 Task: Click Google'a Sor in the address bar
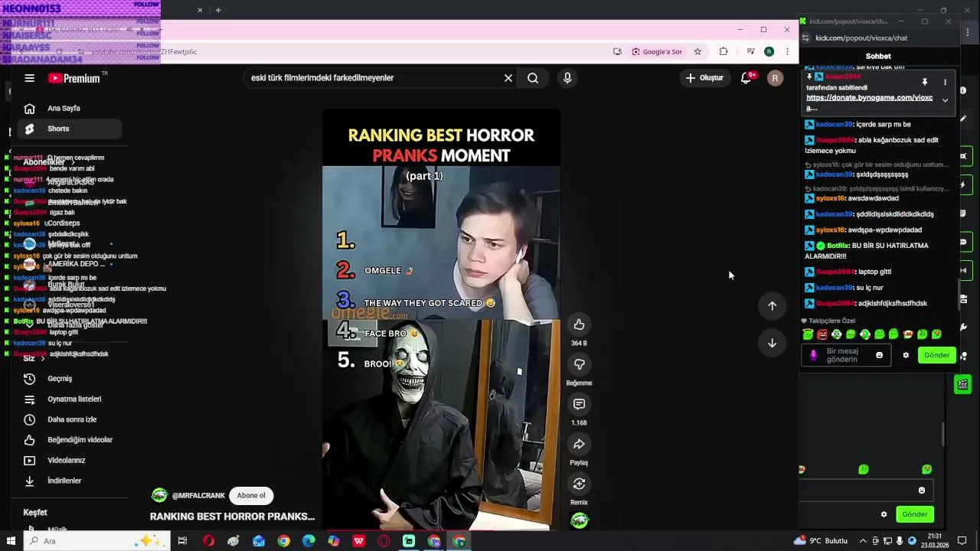point(657,52)
